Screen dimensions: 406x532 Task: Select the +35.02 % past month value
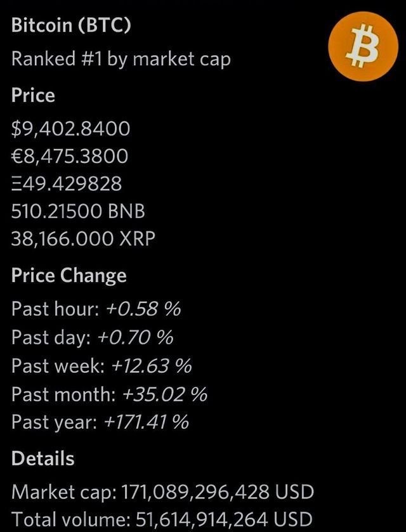pos(164,394)
